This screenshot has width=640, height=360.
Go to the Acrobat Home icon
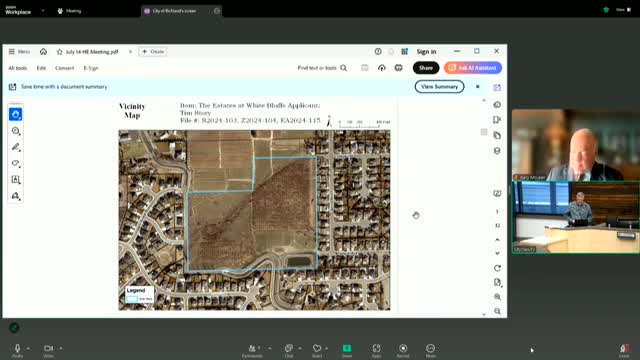click(x=43, y=52)
